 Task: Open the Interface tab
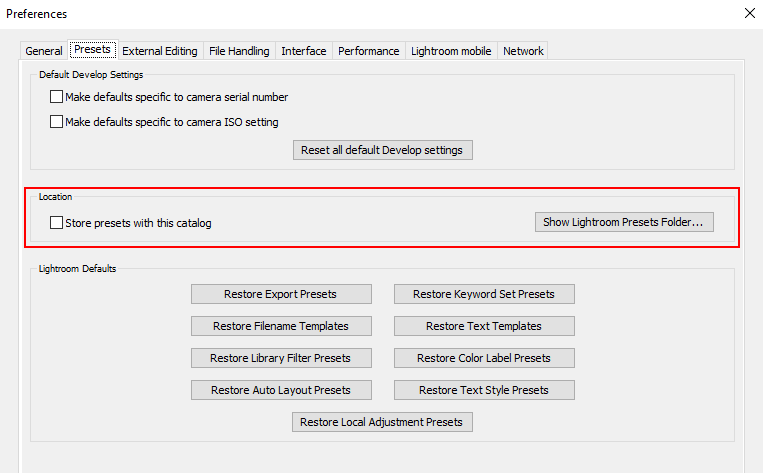304,51
